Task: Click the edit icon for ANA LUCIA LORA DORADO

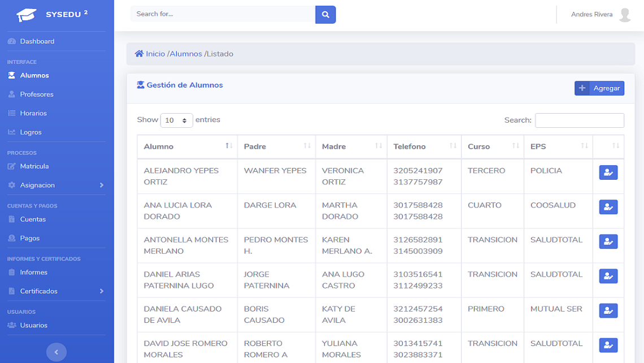Action: pos(608,207)
